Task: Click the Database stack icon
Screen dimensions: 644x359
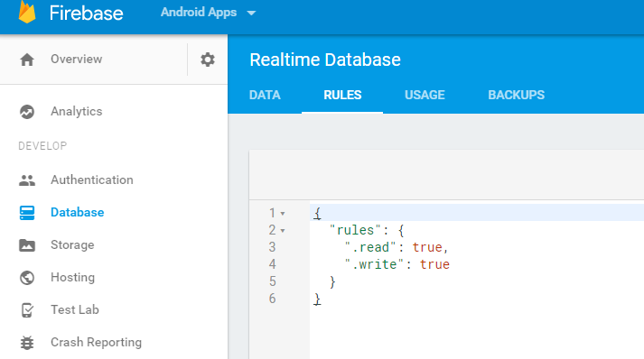Action: coord(27,213)
